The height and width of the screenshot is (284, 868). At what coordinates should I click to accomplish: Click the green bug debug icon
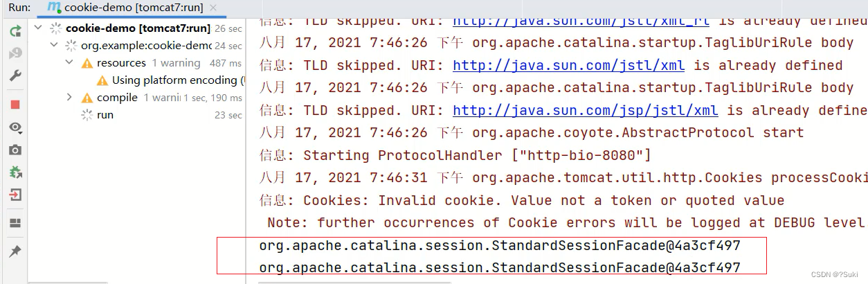click(x=15, y=172)
